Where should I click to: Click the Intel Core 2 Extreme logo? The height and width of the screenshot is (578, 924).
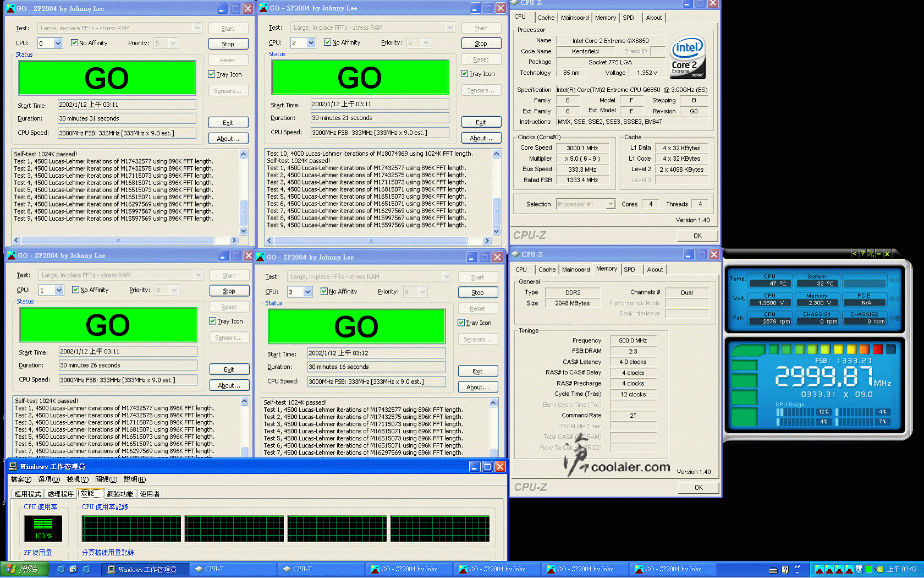pos(687,58)
